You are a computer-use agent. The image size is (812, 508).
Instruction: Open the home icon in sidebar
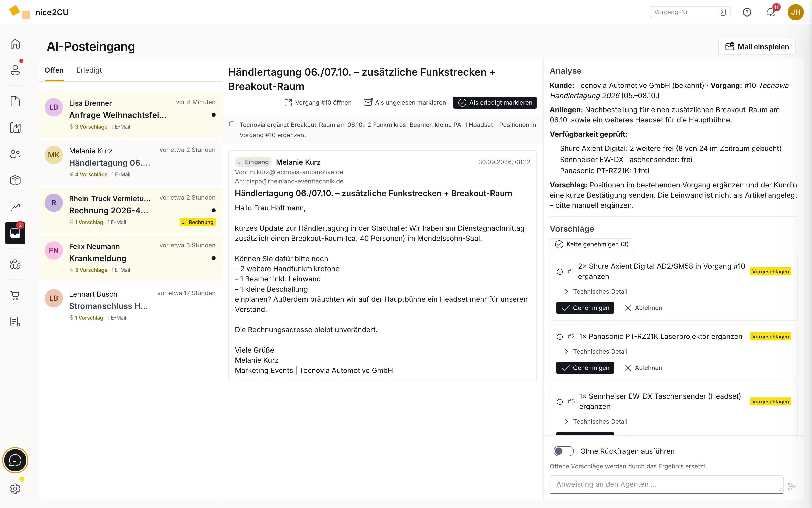15,44
